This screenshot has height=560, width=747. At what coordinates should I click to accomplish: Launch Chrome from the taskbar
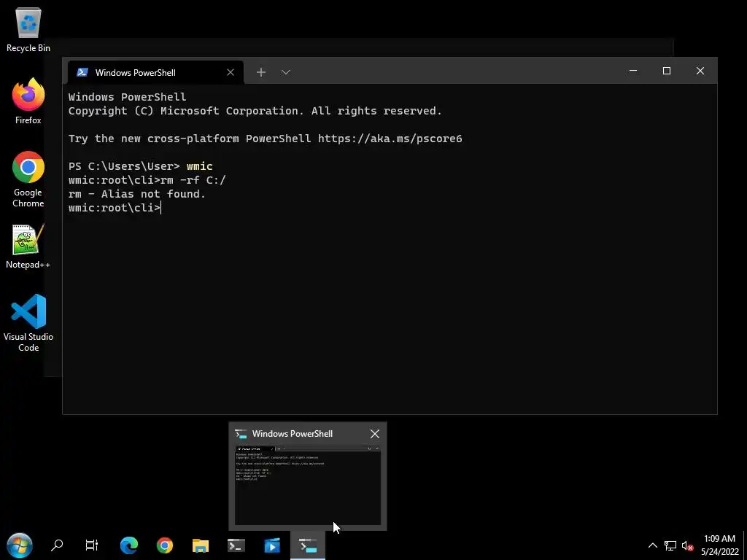coord(165,545)
